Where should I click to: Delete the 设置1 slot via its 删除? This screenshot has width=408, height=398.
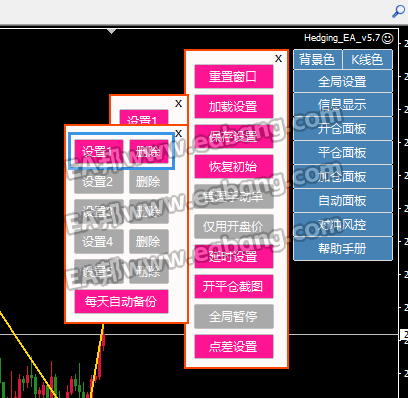click(x=149, y=152)
